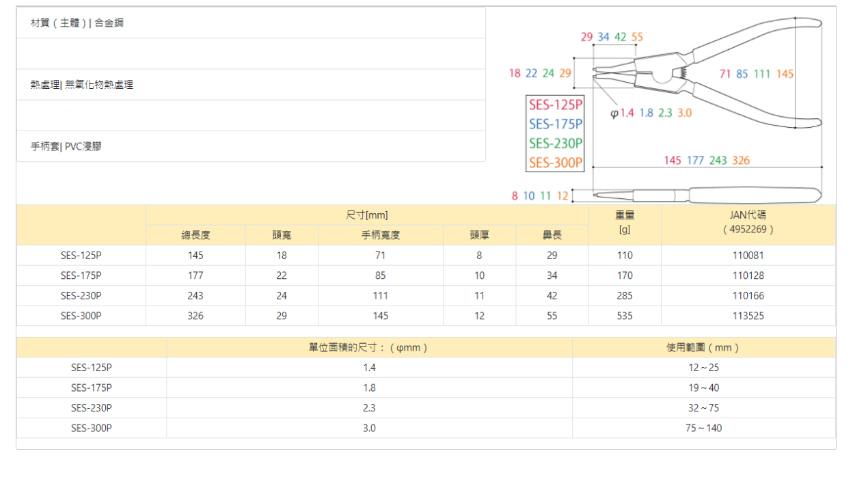Select JAN code cell 110081
The width and height of the screenshot is (868, 488).
pos(748,256)
